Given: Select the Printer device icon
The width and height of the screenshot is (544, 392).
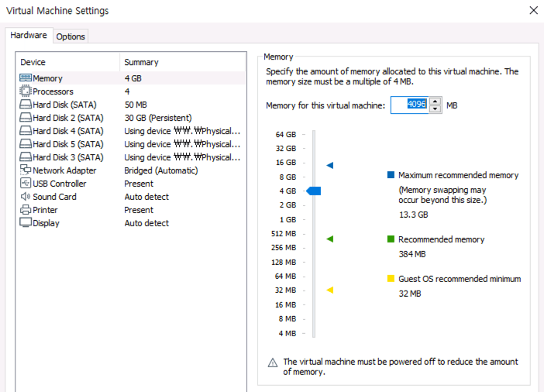Looking at the screenshot, I should pos(26,210).
